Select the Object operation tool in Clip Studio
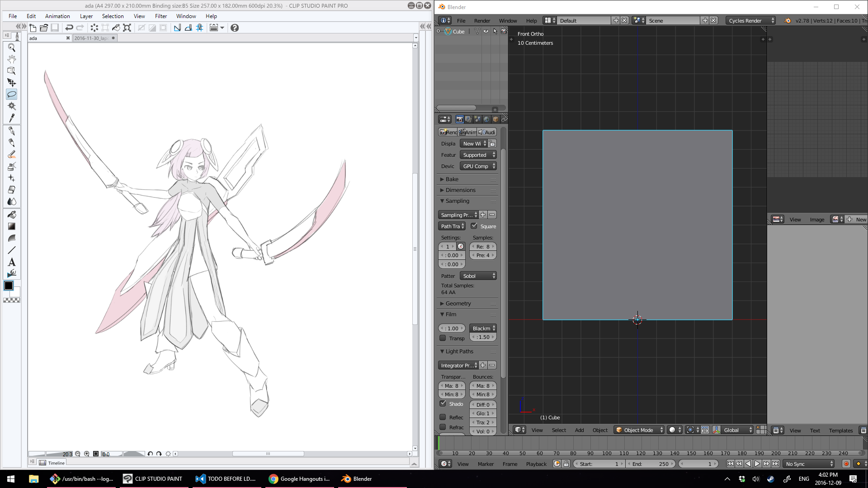 tap(12, 71)
